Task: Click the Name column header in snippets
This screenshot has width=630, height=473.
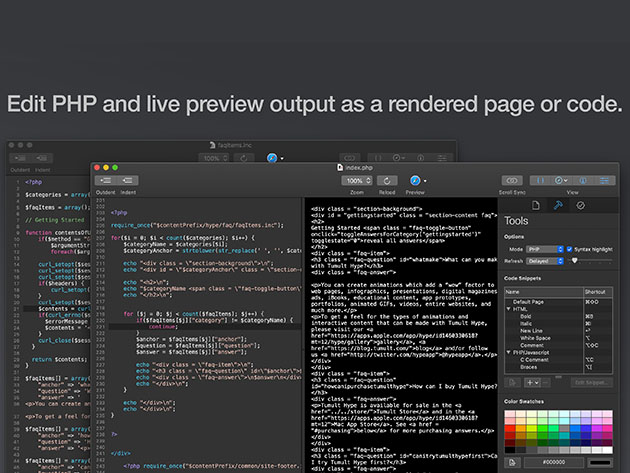Action: pyautogui.click(x=544, y=292)
